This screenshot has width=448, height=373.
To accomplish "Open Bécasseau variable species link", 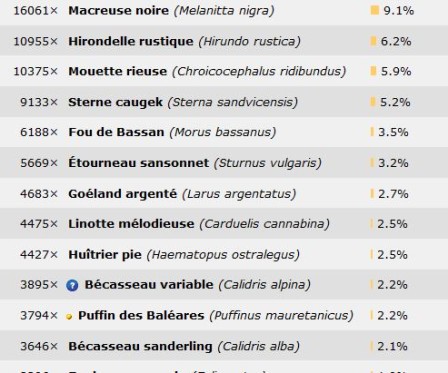I will (149, 285).
